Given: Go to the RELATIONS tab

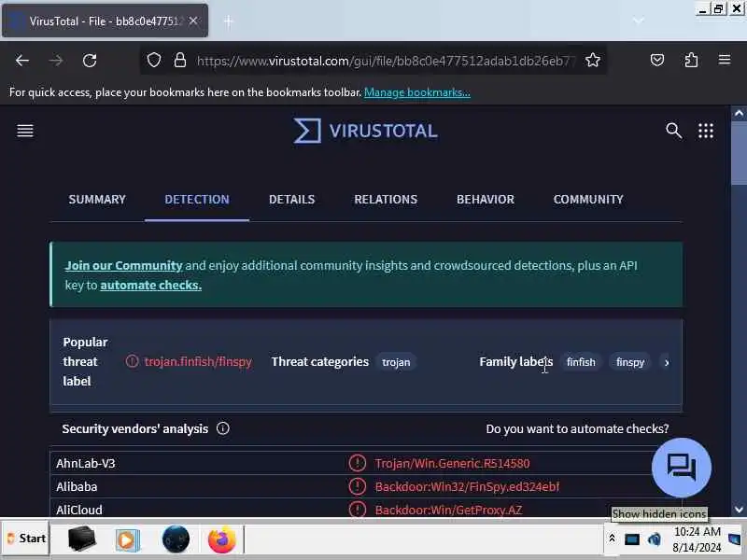Looking at the screenshot, I should [386, 200].
